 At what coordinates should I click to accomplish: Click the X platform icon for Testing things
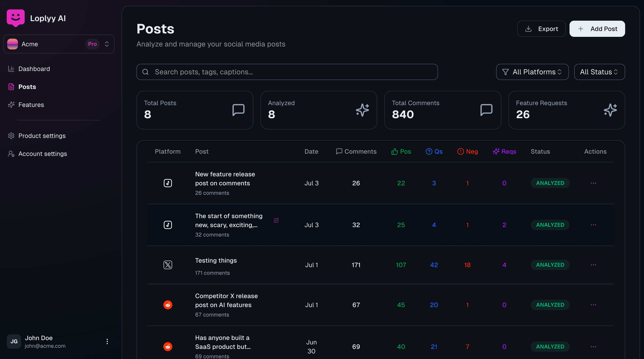click(168, 265)
